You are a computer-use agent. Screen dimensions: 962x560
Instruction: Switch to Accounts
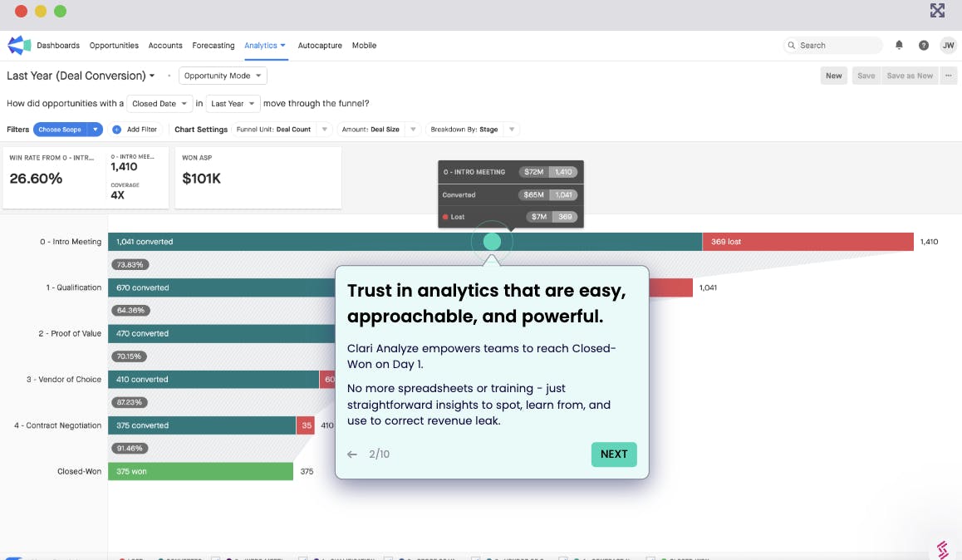[x=165, y=46]
